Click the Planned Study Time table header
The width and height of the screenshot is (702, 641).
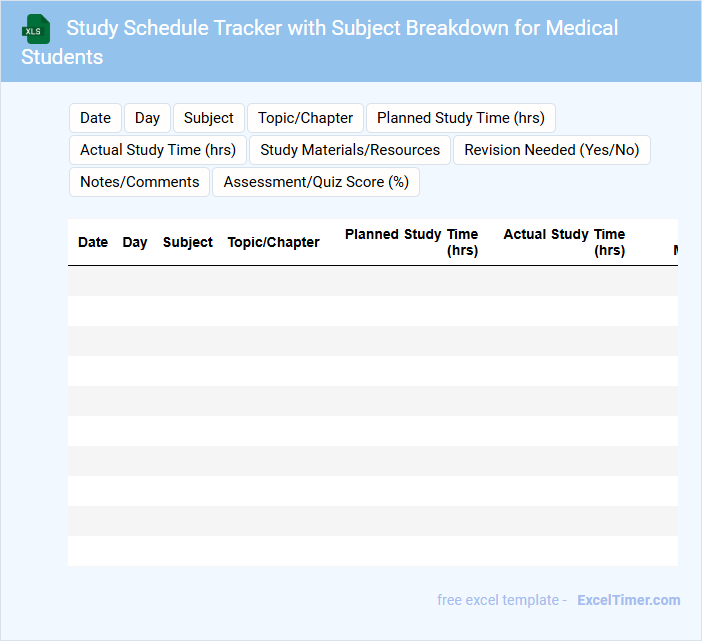coord(412,242)
